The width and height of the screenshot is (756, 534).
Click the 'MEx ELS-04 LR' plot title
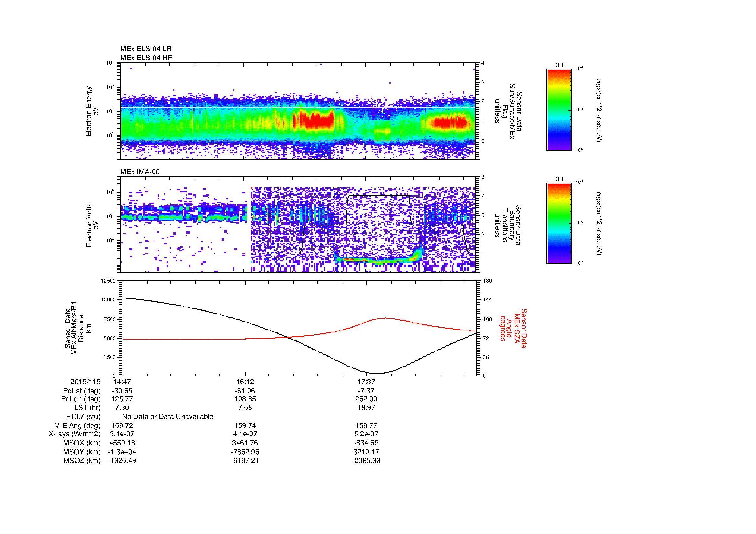[146, 49]
